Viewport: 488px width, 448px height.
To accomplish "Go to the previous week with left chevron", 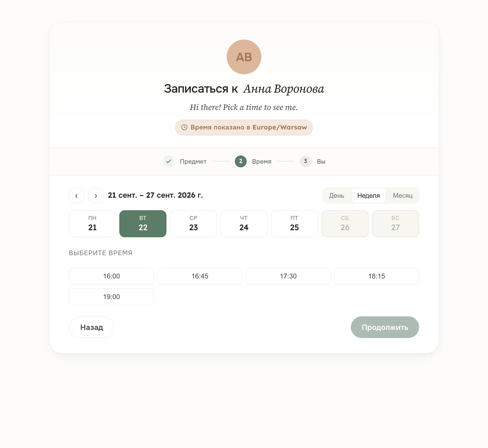I will [76, 196].
